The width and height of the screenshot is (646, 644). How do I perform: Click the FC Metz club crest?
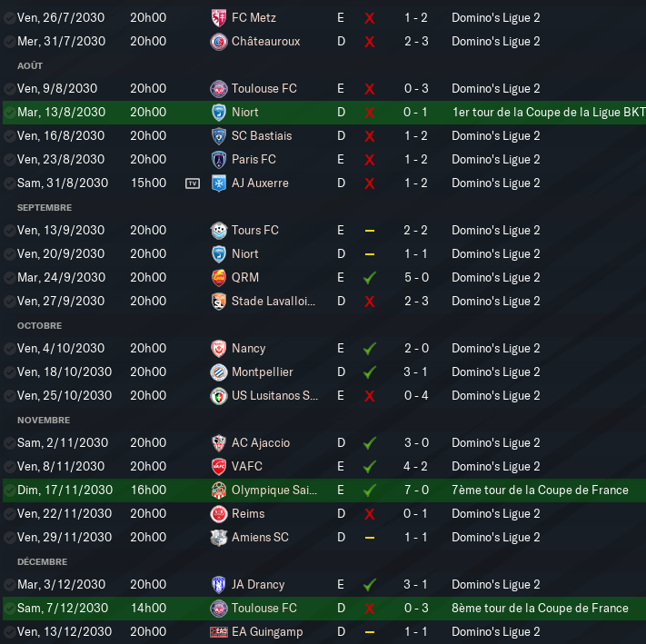pos(219,17)
